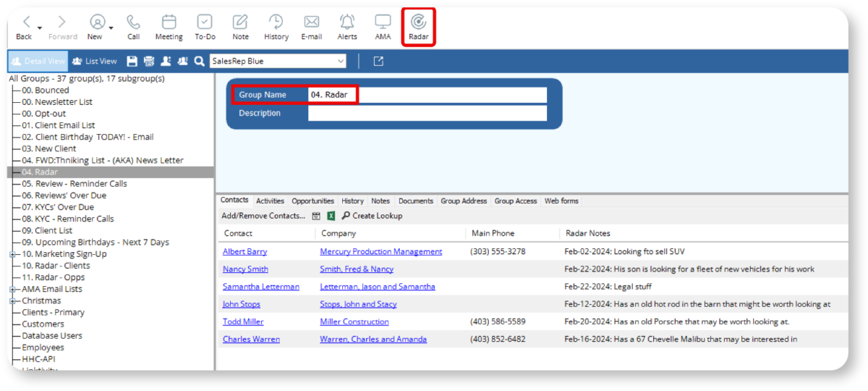Launch the AMA toolbar icon
868x391 pixels.
(383, 22)
